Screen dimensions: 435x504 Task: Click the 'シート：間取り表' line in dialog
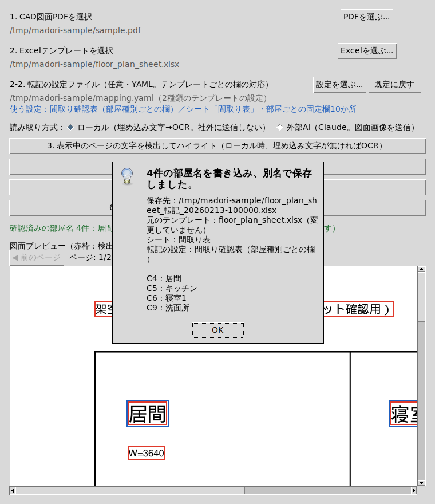pyautogui.click(x=179, y=240)
